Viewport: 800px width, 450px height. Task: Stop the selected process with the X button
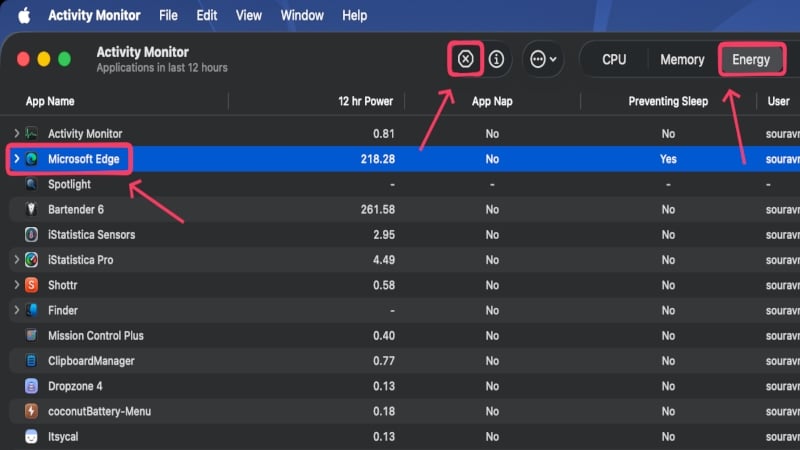[x=465, y=59]
